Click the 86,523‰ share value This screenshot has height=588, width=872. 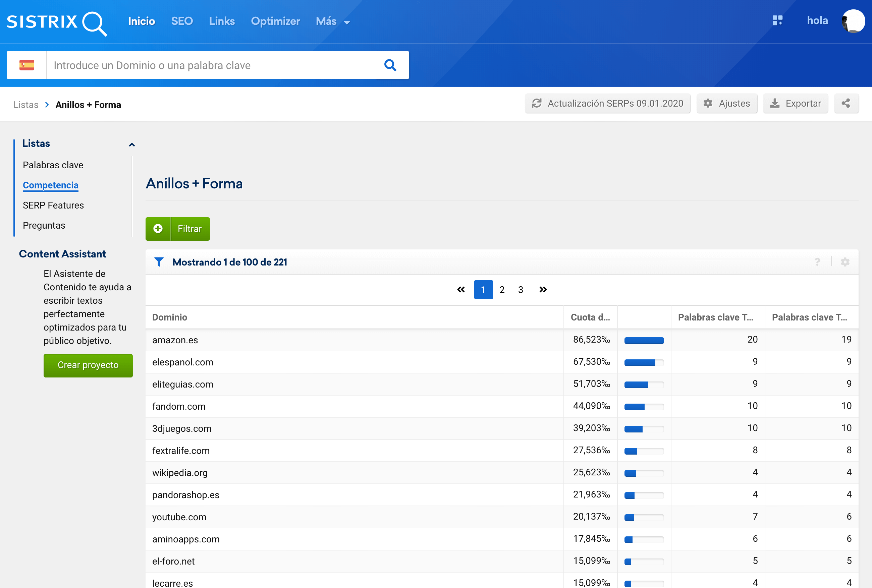(x=592, y=340)
